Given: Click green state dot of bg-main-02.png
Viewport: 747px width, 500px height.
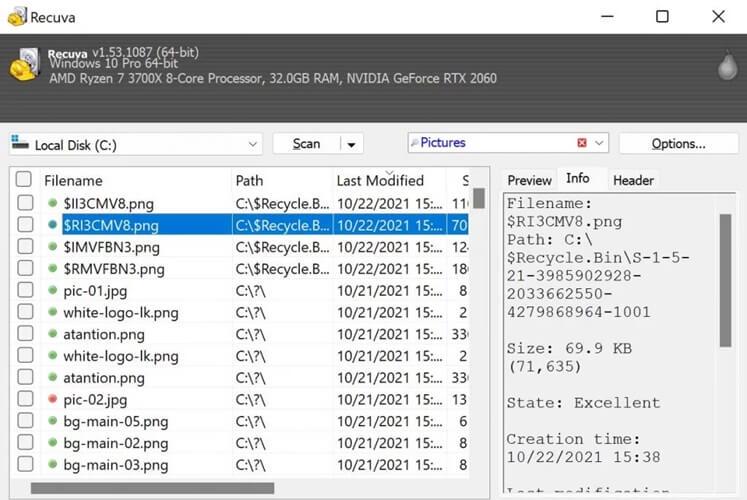Looking at the screenshot, I should 53,442.
